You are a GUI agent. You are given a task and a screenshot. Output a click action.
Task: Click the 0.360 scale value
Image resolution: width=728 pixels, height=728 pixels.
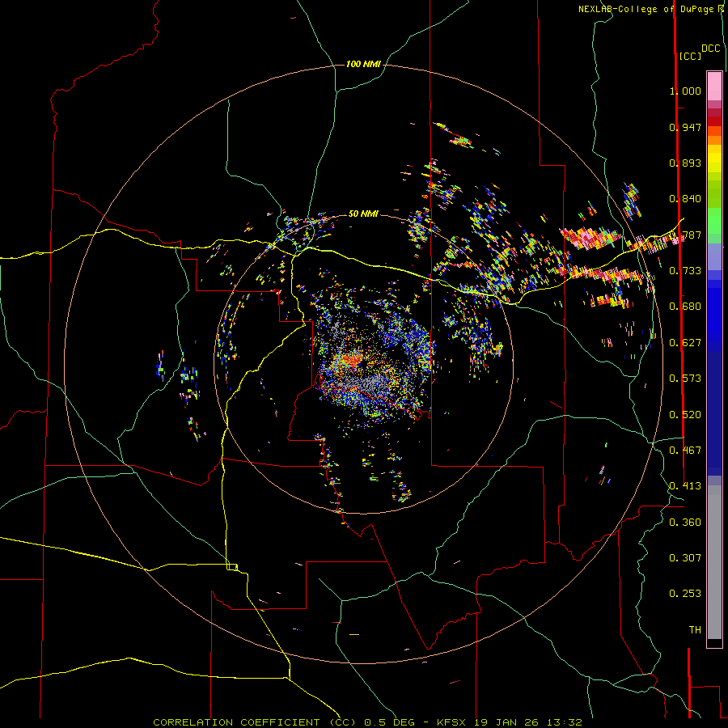[685, 523]
